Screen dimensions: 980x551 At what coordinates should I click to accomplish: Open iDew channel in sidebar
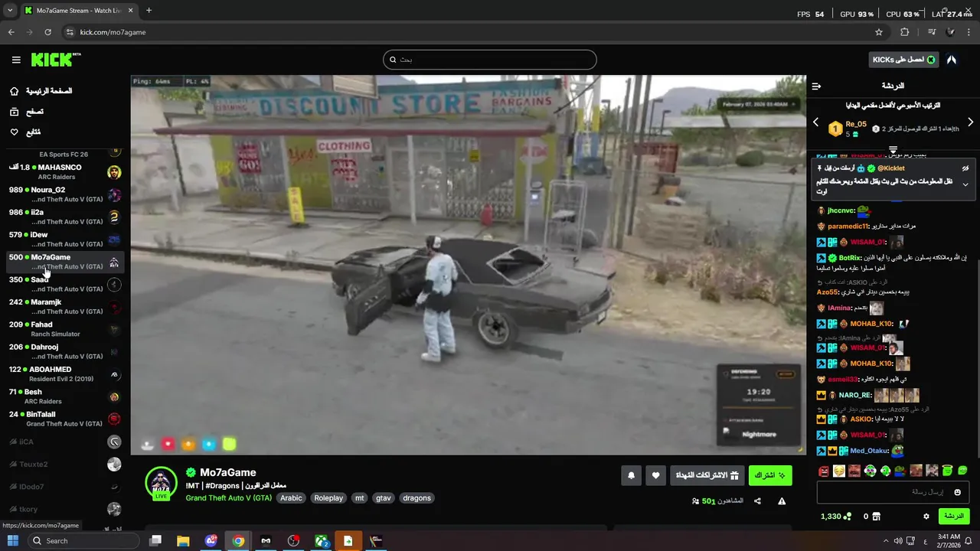65,239
